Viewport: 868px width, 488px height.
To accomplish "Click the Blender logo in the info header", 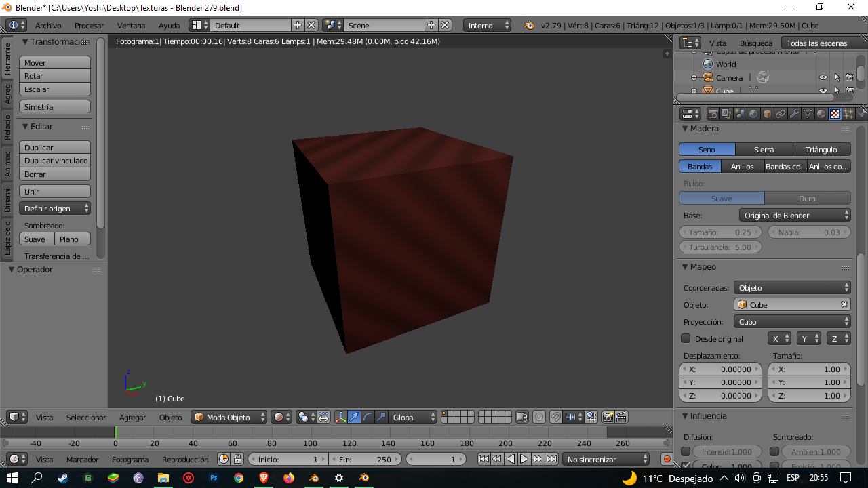I will (529, 26).
